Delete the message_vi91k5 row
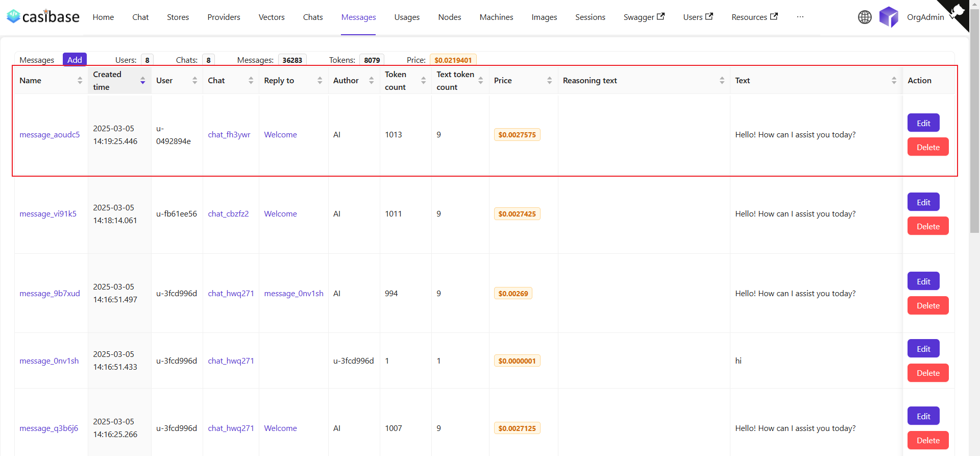The width and height of the screenshot is (980, 456). [x=927, y=226]
